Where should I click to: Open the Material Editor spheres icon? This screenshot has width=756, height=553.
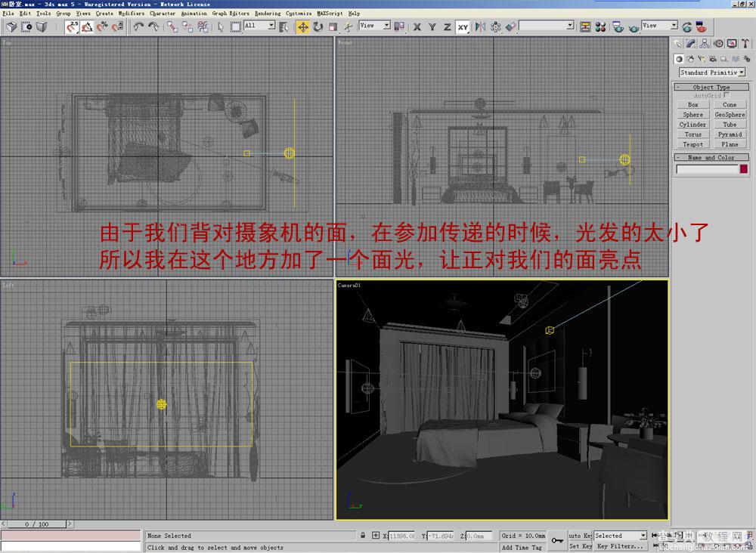600,27
